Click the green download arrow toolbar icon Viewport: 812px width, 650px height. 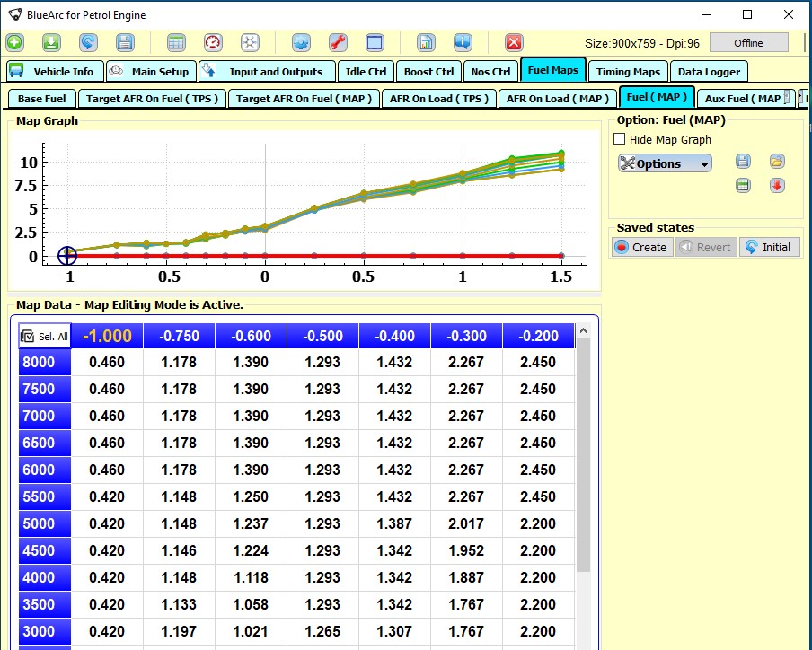[51, 42]
